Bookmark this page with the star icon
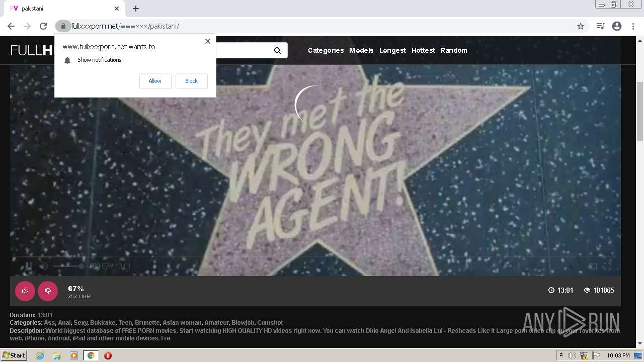The image size is (644, 362). pyautogui.click(x=581, y=26)
